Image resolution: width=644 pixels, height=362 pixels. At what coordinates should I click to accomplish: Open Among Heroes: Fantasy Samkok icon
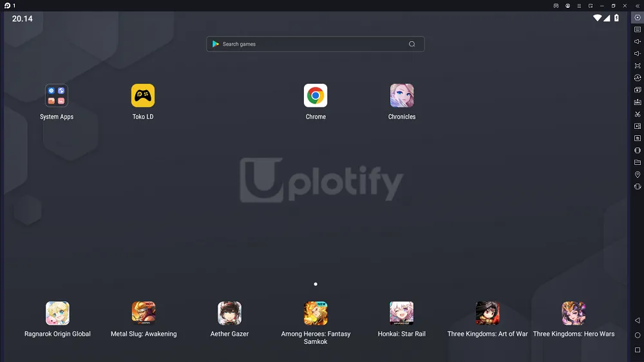click(x=316, y=313)
